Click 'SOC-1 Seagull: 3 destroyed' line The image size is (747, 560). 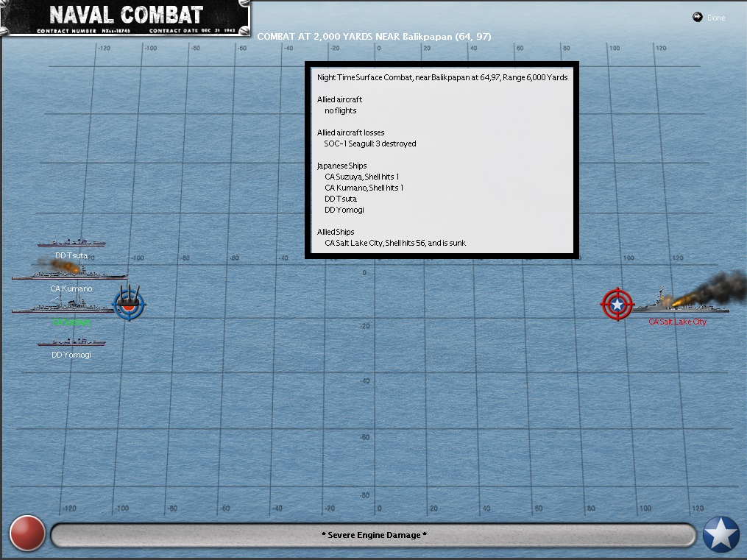coord(369,143)
